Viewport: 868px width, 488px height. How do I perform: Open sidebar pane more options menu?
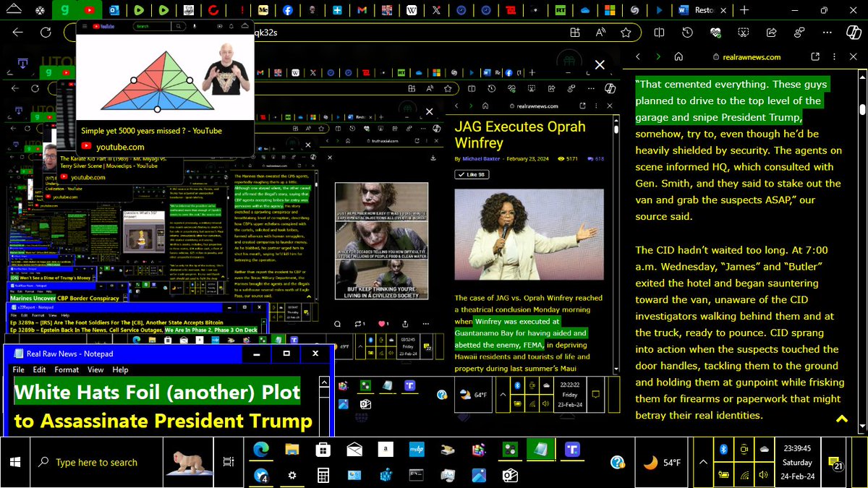point(835,56)
